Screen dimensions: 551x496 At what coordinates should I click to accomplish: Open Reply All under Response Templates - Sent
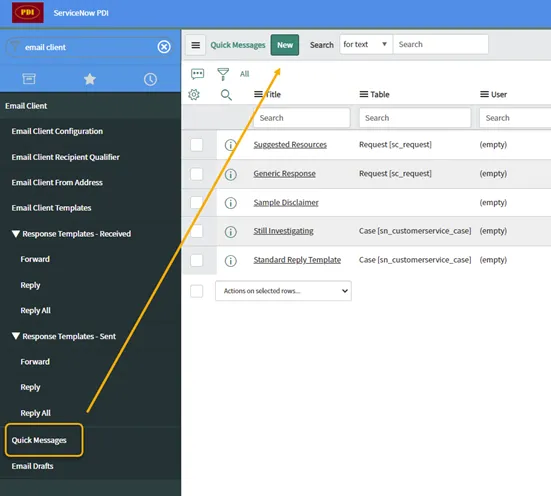[35, 413]
